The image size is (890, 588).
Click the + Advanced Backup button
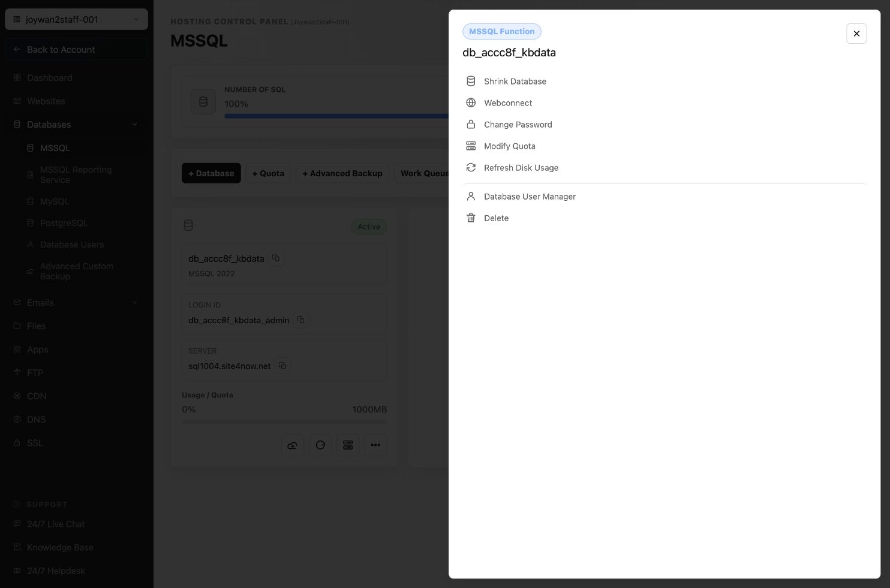click(x=342, y=173)
